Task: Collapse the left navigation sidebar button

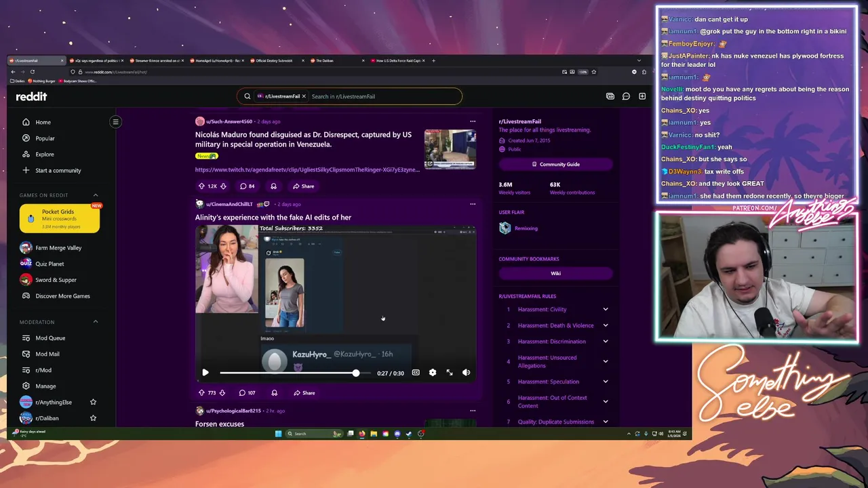Action: point(115,122)
